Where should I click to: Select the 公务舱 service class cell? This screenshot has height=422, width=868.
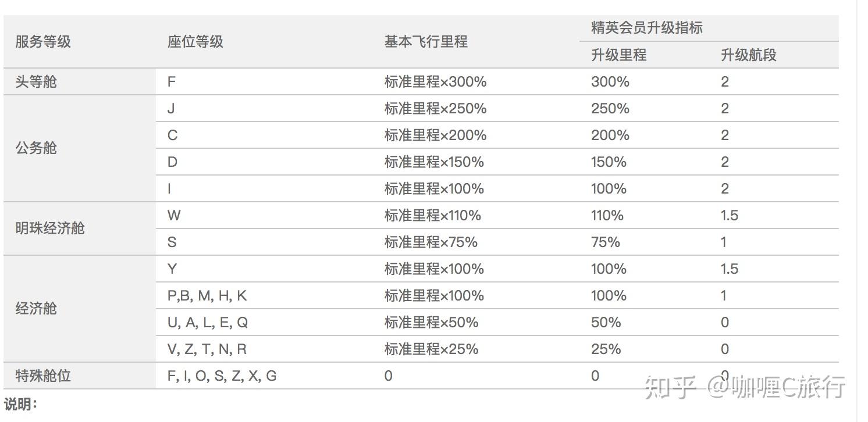36,148
